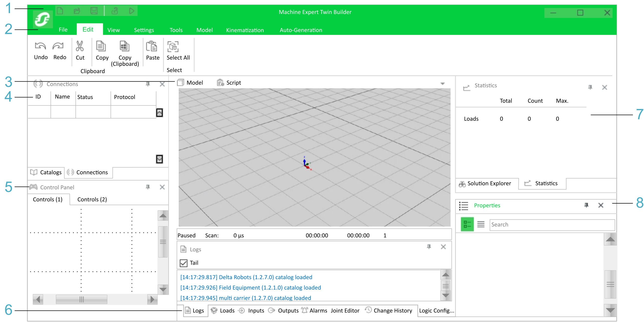Open the document tabs dropdown arrow

point(443,84)
